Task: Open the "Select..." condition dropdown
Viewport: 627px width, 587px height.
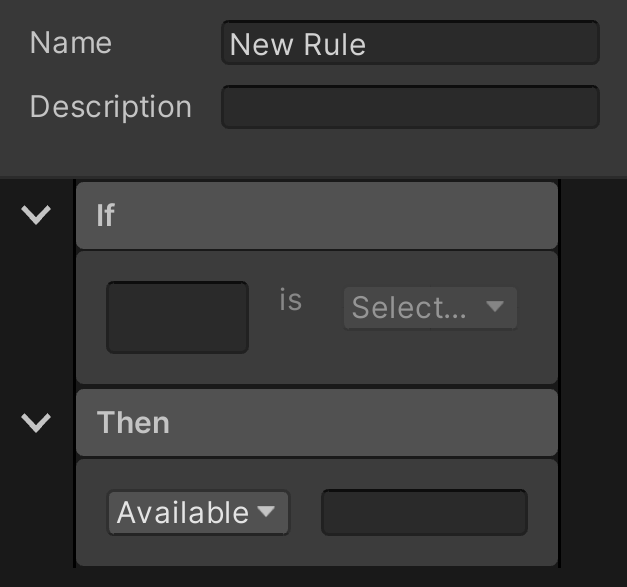Action: pos(430,308)
